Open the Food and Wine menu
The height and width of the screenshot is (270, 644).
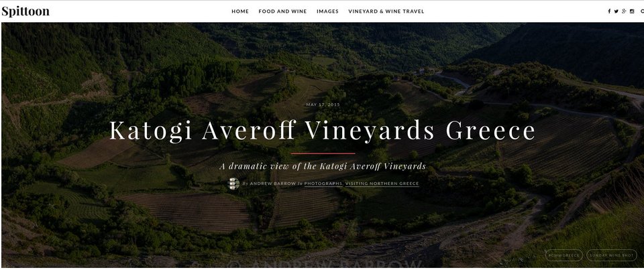282,11
